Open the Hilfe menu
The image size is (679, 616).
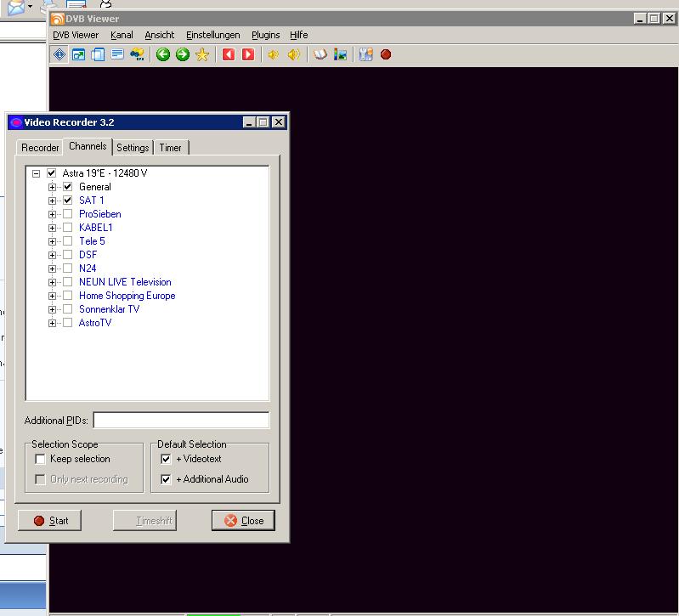click(299, 35)
